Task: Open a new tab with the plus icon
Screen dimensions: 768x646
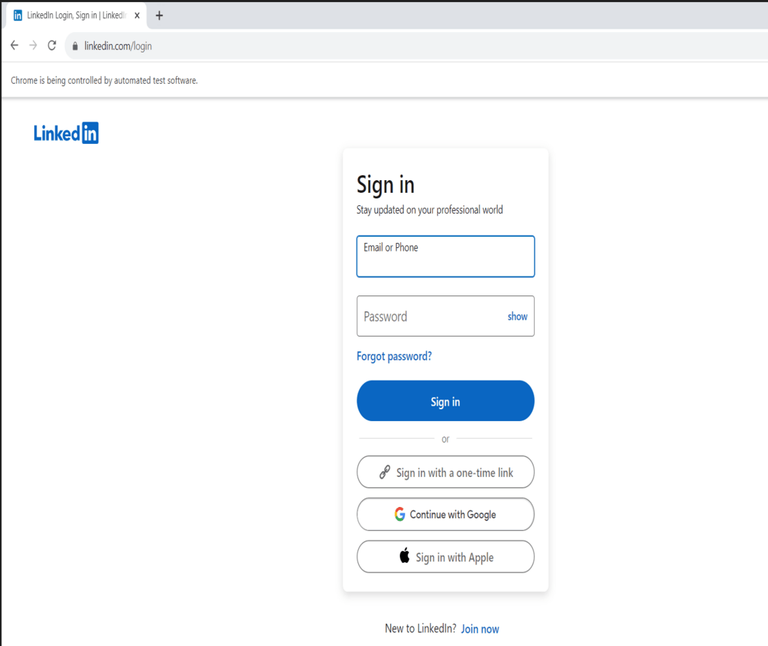Action: (x=159, y=16)
